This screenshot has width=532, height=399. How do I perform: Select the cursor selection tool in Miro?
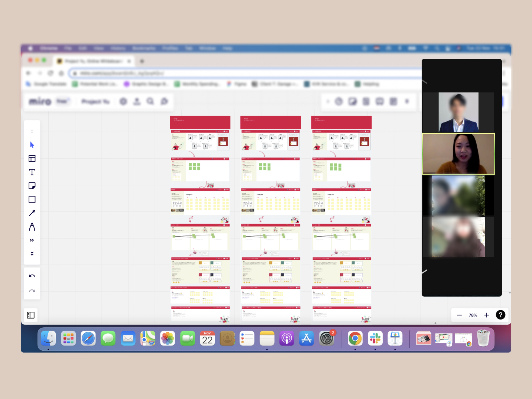pyautogui.click(x=32, y=145)
